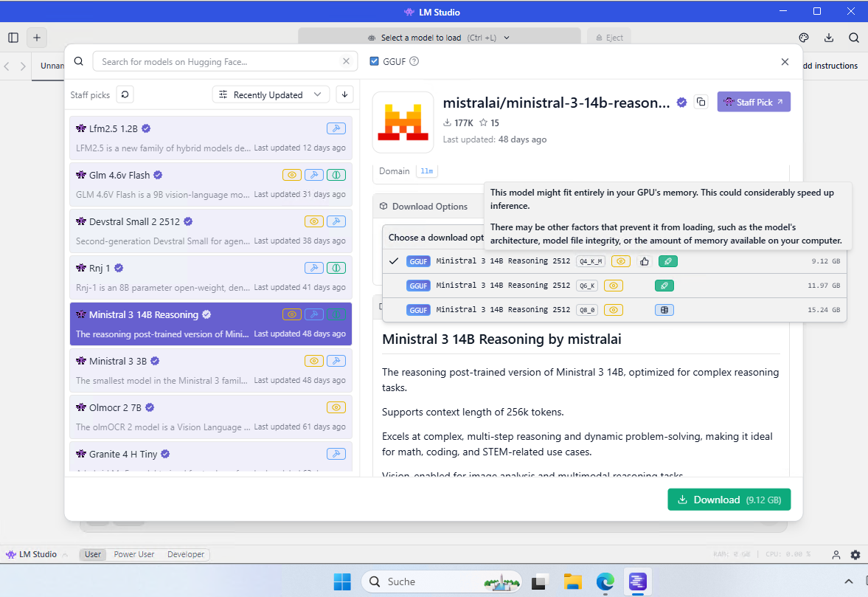
Task: Copy the mistralai model name
Action: tap(701, 102)
